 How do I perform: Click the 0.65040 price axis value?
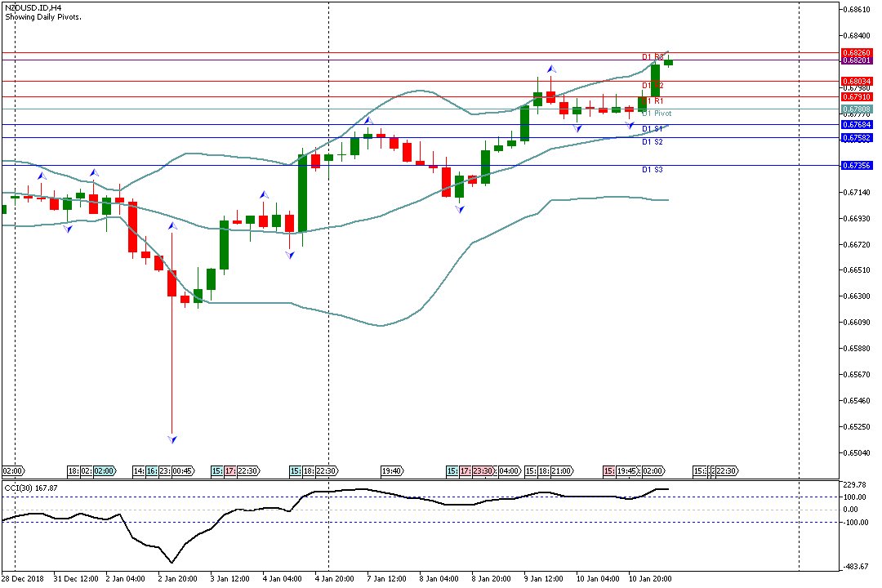(857, 453)
